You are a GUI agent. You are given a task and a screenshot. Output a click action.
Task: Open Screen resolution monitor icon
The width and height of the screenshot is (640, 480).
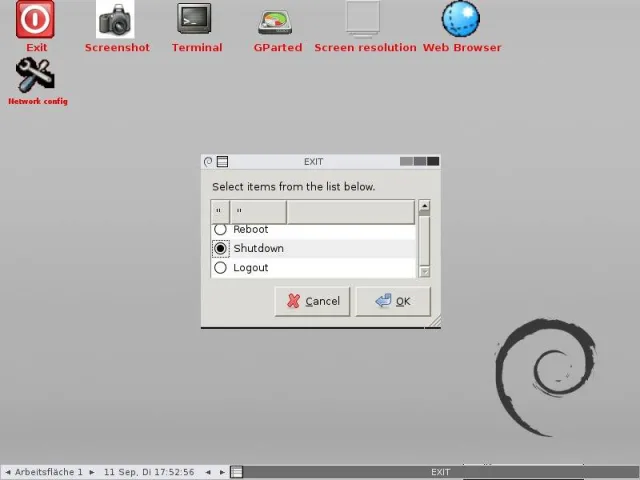(363, 19)
